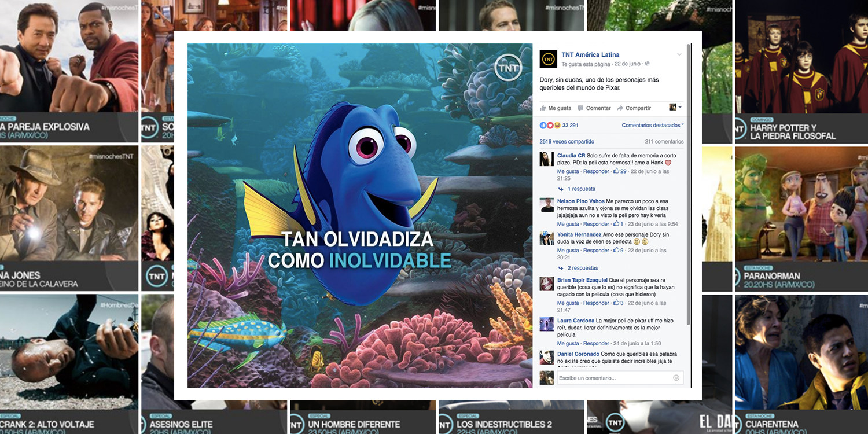This screenshot has height=434, width=868.
Task: Expand 2 respuestas under Yonita's comment
Action: click(x=582, y=268)
